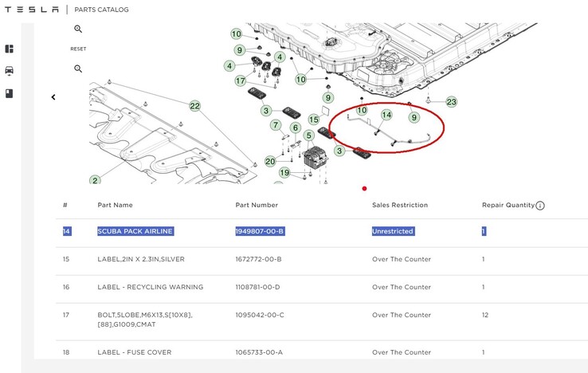The image size is (588, 373).
Task: Click the magnifier icon above RESET
Action: click(x=78, y=29)
